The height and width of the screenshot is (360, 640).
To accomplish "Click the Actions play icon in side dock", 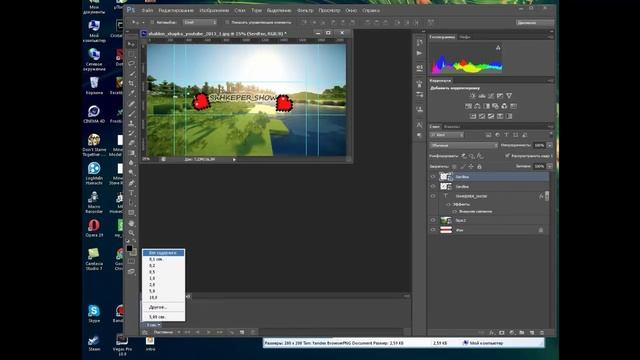I will coord(420,53).
